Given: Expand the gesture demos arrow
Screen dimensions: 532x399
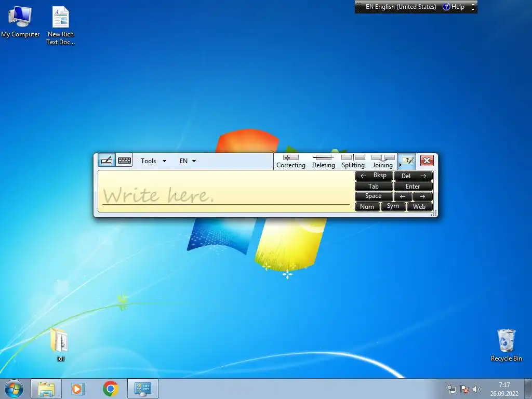Looking at the screenshot, I should coord(400,165).
